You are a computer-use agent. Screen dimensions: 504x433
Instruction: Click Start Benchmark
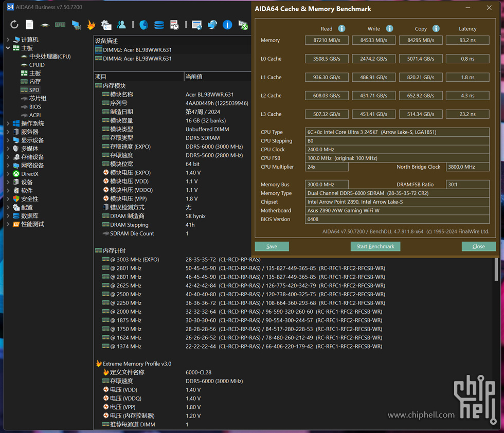coord(375,246)
